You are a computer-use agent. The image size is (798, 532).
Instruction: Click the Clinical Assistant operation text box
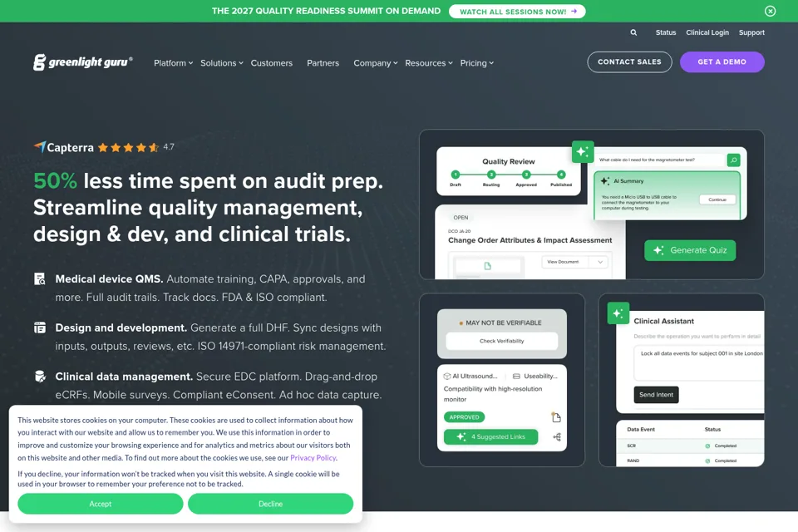(x=698, y=362)
